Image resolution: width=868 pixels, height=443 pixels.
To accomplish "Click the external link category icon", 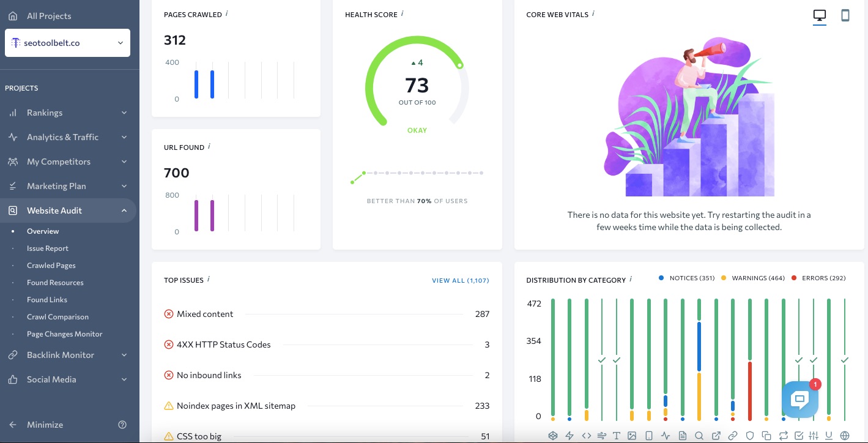I will tap(716, 436).
